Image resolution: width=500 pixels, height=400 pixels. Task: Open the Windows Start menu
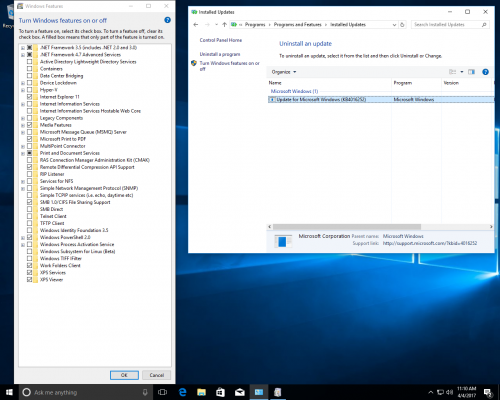tap(9, 392)
